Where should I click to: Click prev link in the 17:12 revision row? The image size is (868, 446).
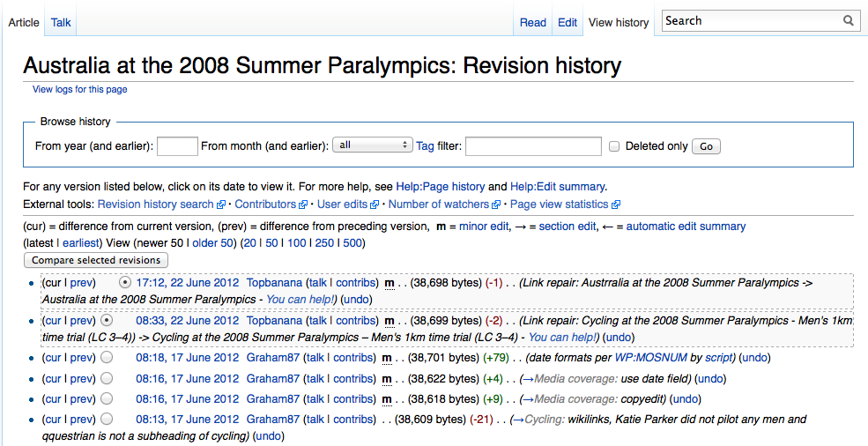[x=81, y=283]
